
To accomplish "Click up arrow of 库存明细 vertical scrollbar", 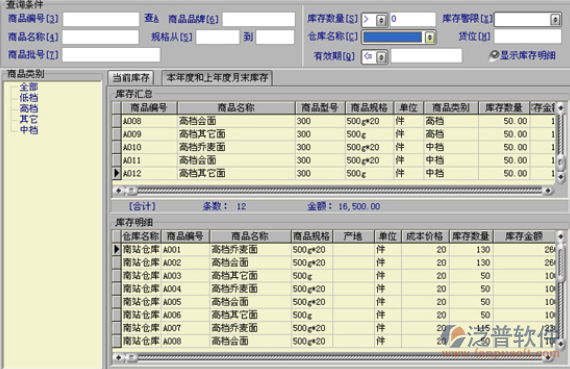I will (x=561, y=236).
